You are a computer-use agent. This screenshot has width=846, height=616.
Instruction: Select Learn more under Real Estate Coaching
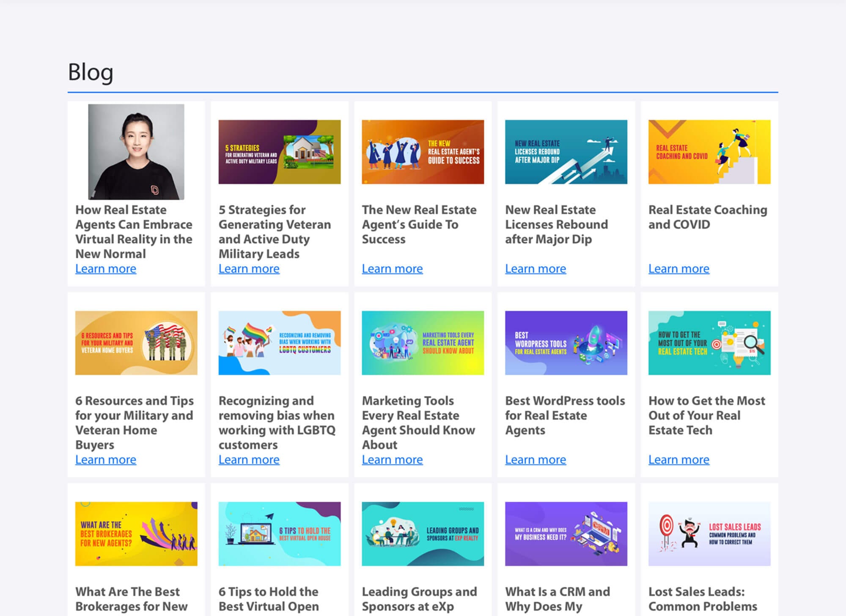679,269
